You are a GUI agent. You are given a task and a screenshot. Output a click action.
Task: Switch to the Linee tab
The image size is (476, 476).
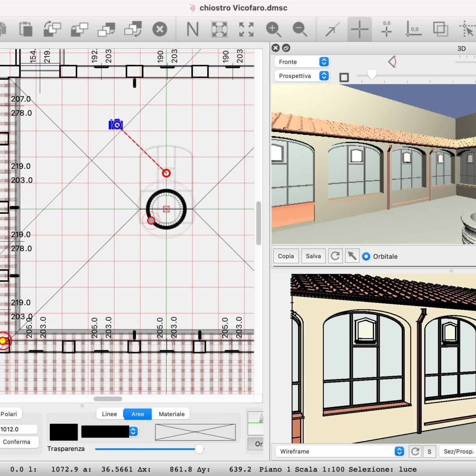click(x=109, y=414)
